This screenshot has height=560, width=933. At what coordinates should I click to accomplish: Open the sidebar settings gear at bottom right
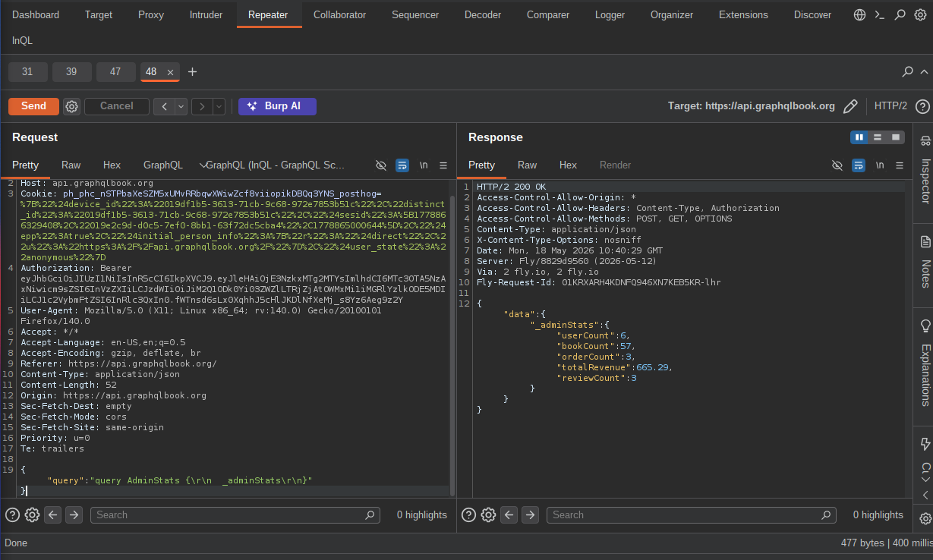pyautogui.click(x=925, y=519)
